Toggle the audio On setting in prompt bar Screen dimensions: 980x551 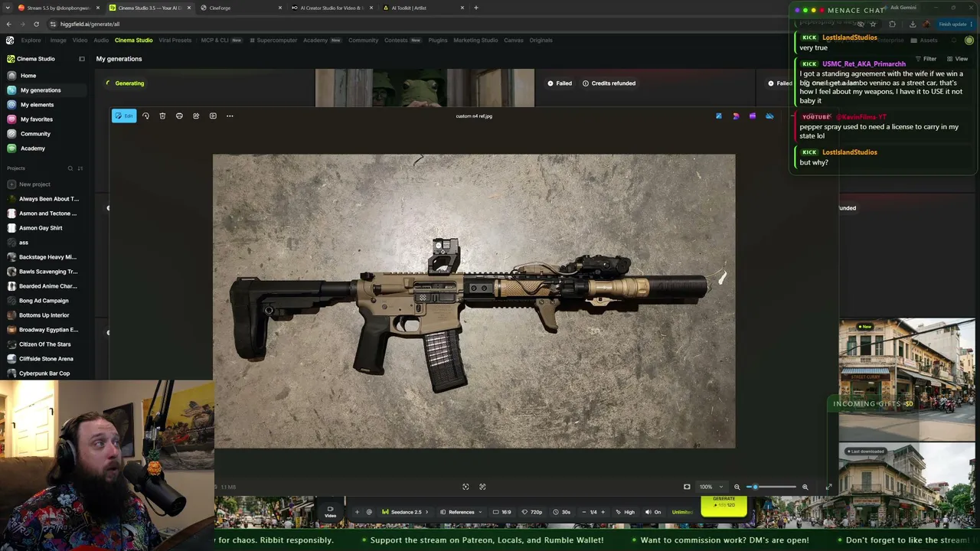pos(653,512)
